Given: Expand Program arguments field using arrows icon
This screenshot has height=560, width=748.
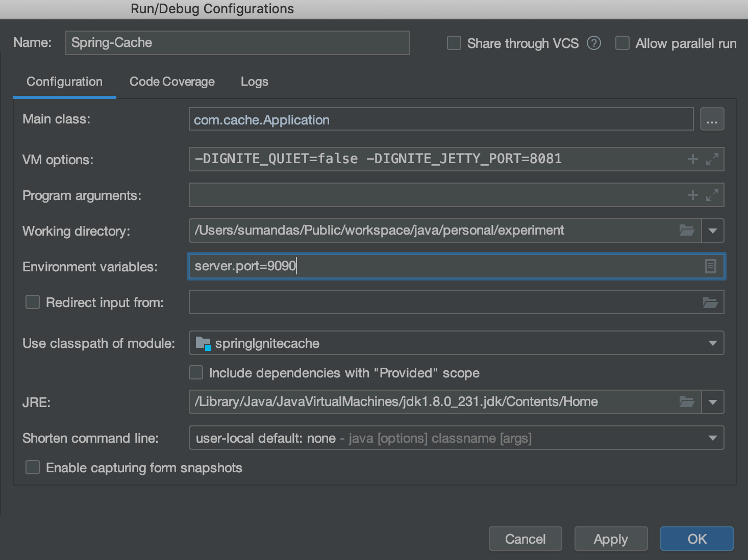Looking at the screenshot, I should (711, 194).
